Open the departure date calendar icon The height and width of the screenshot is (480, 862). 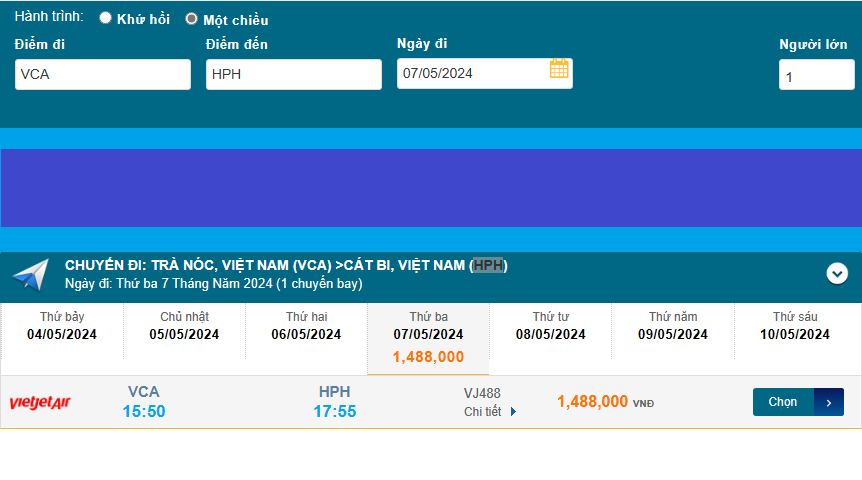[x=559, y=69]
